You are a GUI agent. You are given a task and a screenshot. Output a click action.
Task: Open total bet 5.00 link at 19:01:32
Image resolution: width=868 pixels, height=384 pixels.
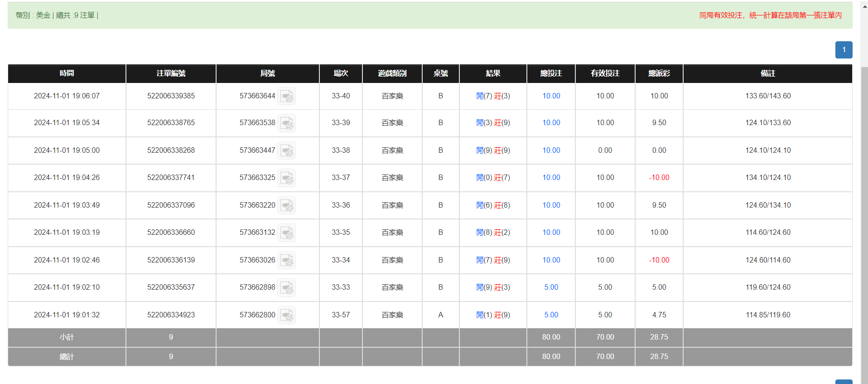point(551,315)
